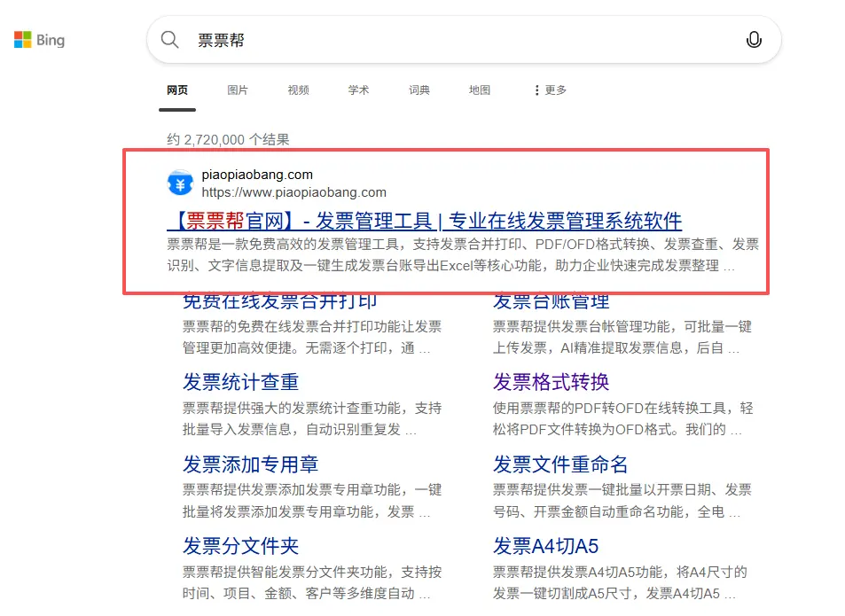Viewport: 845px width, 616px height.
Task: Open the 学术 search tab
Action: pos(358,90)
